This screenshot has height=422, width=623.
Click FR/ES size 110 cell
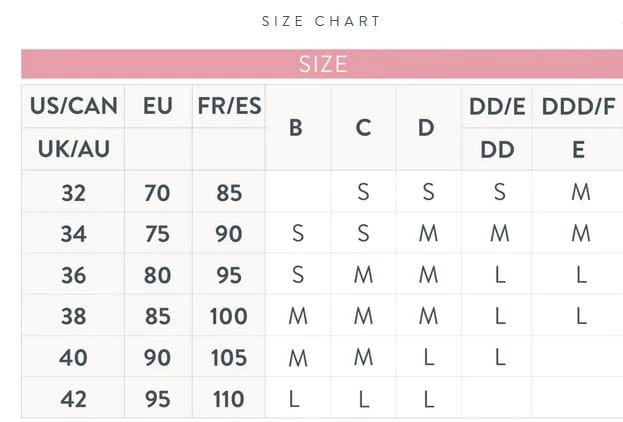(229, 398)
